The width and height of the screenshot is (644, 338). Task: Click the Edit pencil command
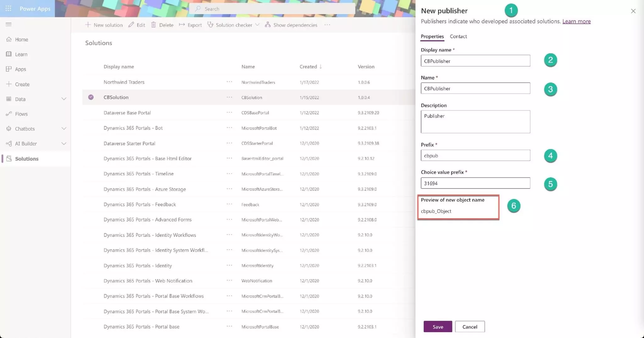(137, 25)
